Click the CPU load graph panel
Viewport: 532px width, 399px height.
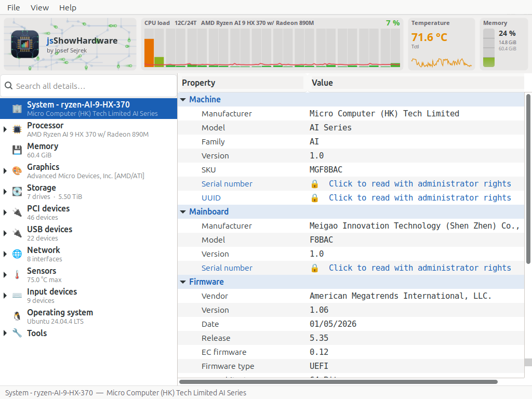[272, 44]
